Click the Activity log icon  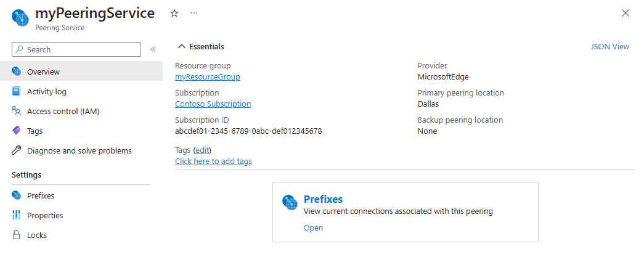(x=17, y=91)
